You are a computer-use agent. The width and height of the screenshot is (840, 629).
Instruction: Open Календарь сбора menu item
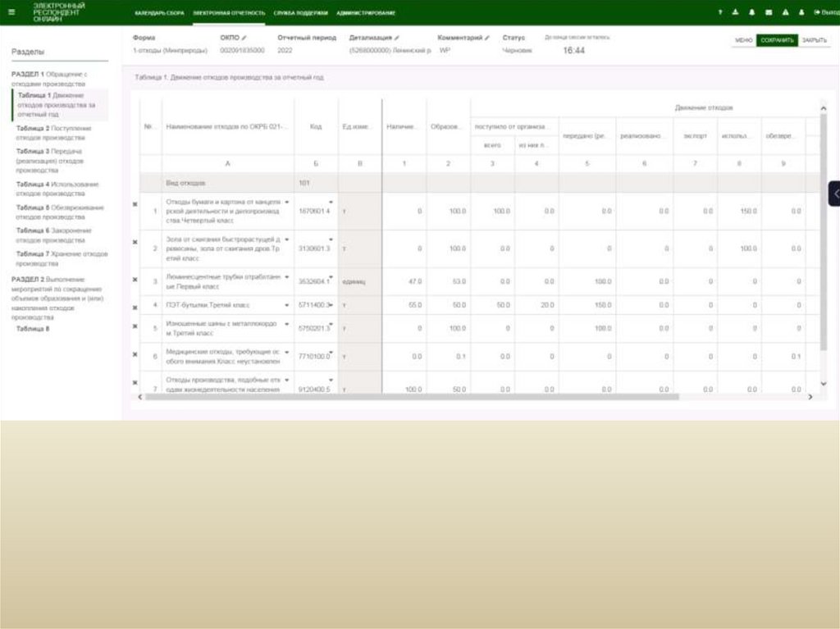pyautogui.click(x=160, y=13)
